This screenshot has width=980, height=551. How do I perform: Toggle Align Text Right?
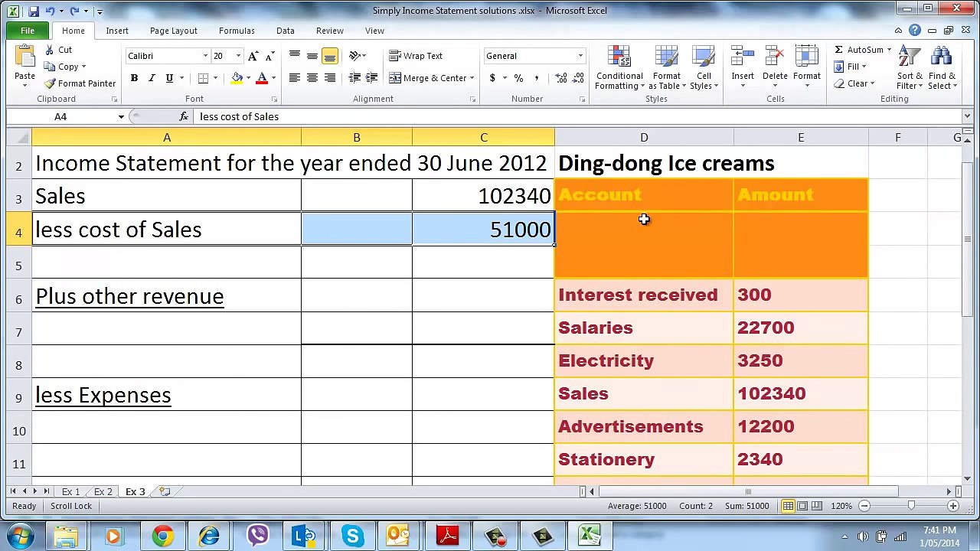[330, 78]
